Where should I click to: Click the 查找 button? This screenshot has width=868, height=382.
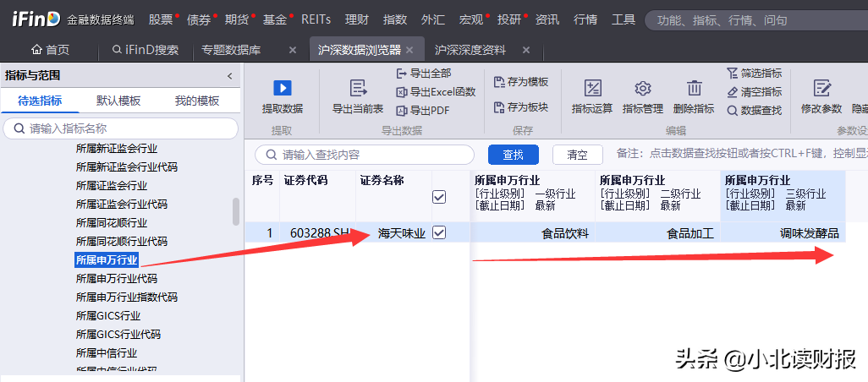[514, 156]
